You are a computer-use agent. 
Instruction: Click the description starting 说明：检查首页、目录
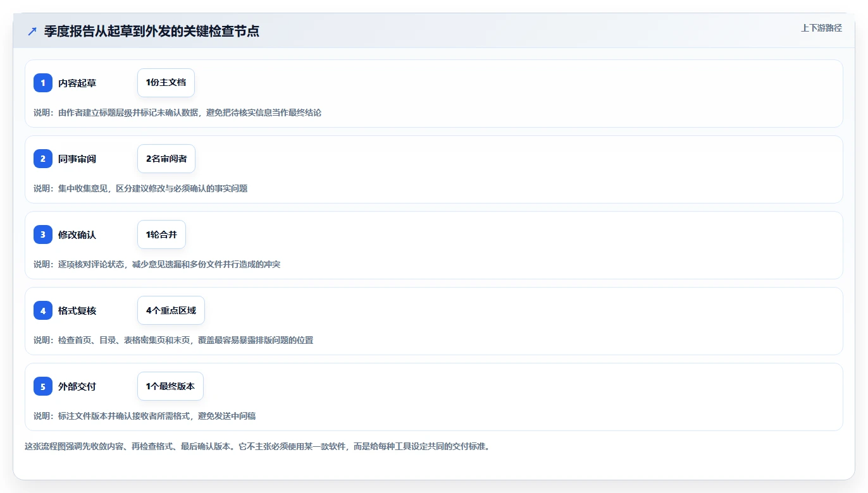coord(173,340)
